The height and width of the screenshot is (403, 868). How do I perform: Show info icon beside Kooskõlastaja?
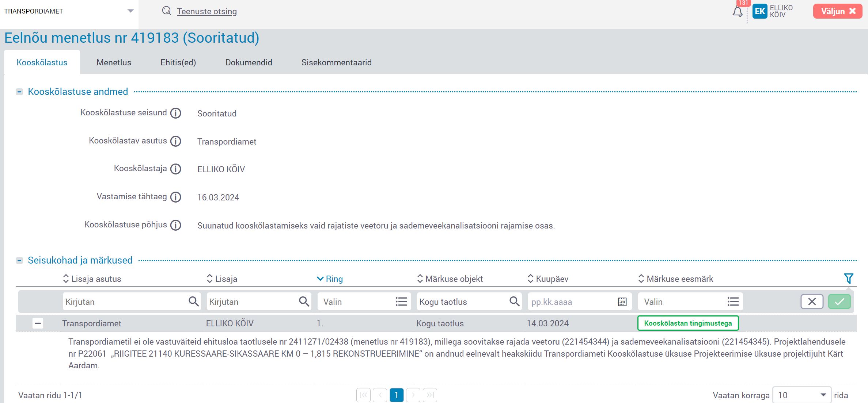pos(176,169)
